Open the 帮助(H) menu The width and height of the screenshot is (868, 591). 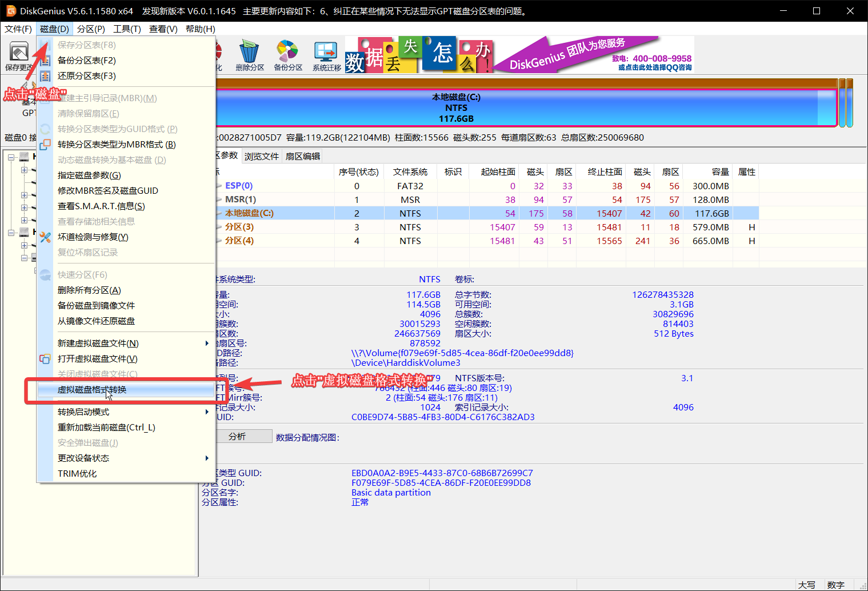[200, 29]
